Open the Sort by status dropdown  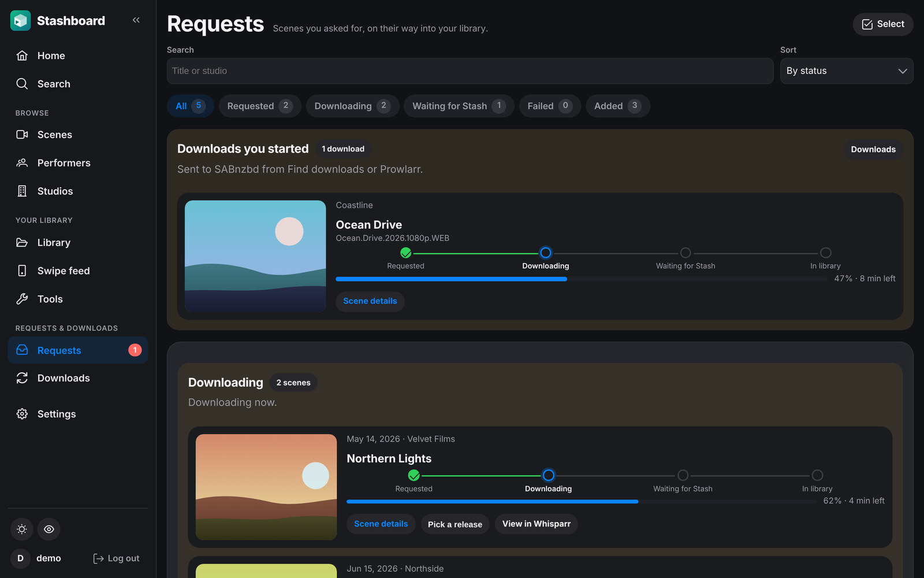[x=847, y=71]
